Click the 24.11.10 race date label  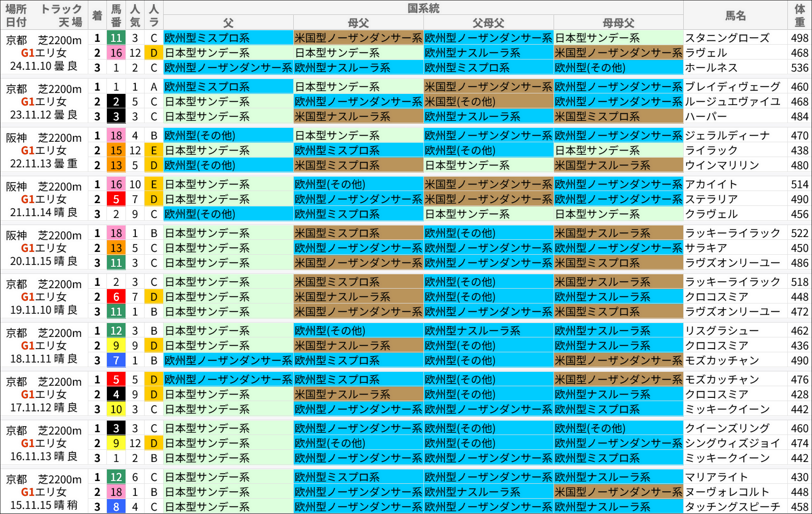pyautogui.click(x=44, y=66)
